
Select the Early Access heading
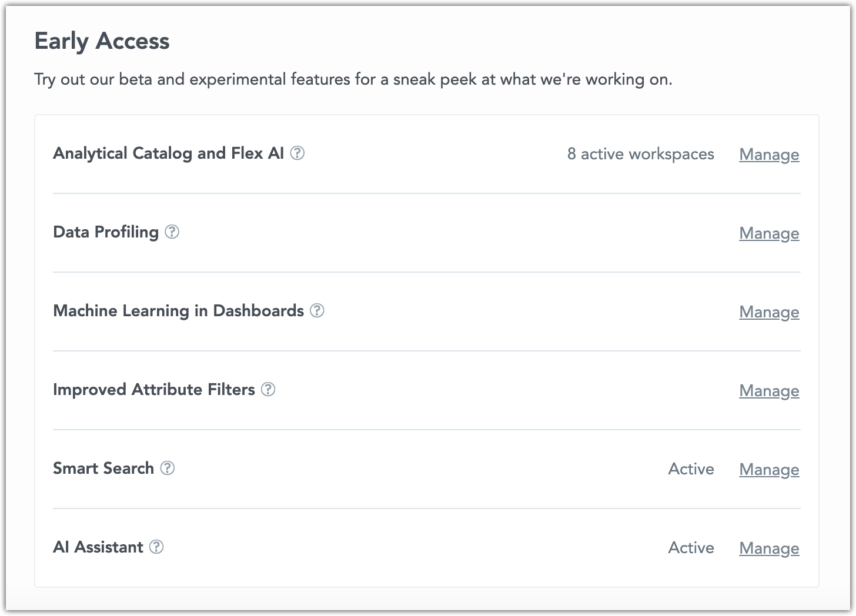click(102, 41)
